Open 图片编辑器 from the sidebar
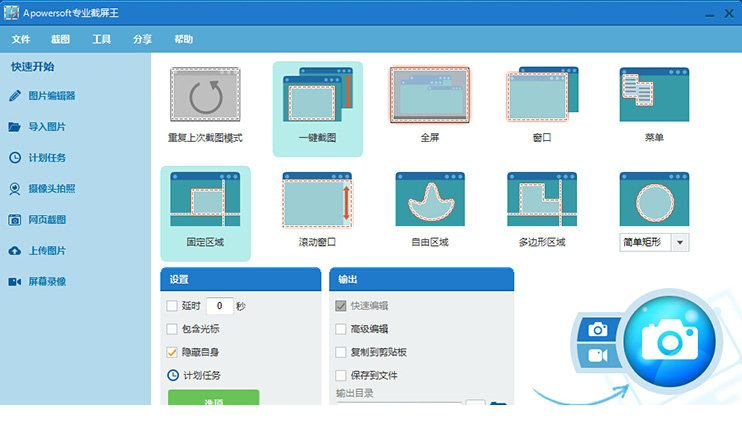This screenshot has height=421, width=742. coord(42,96)
